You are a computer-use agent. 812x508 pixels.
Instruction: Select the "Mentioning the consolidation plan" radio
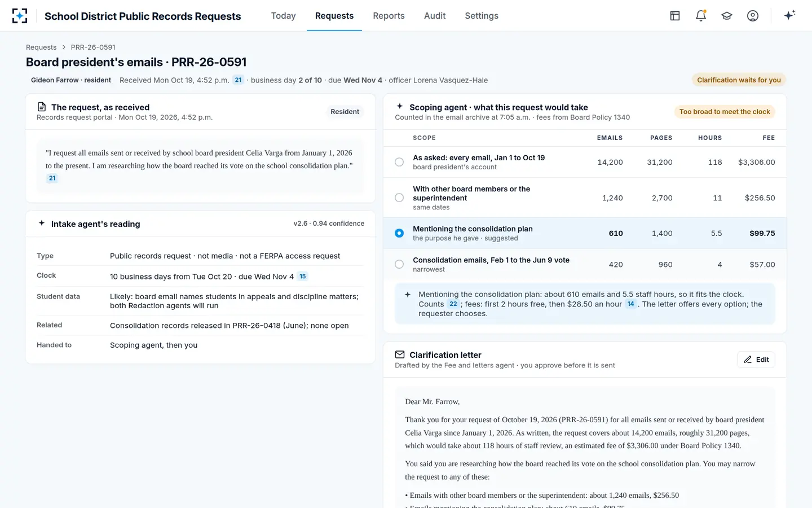[x=399, y=233]
